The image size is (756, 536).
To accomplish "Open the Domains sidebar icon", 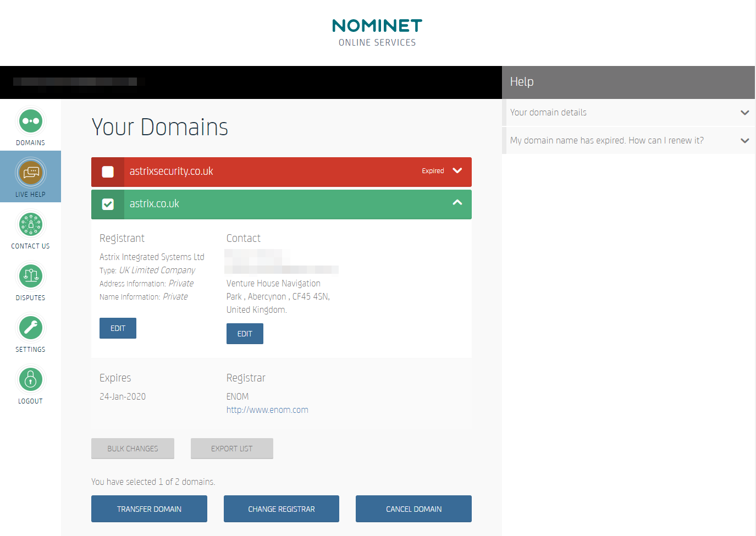I will (31, 121).
